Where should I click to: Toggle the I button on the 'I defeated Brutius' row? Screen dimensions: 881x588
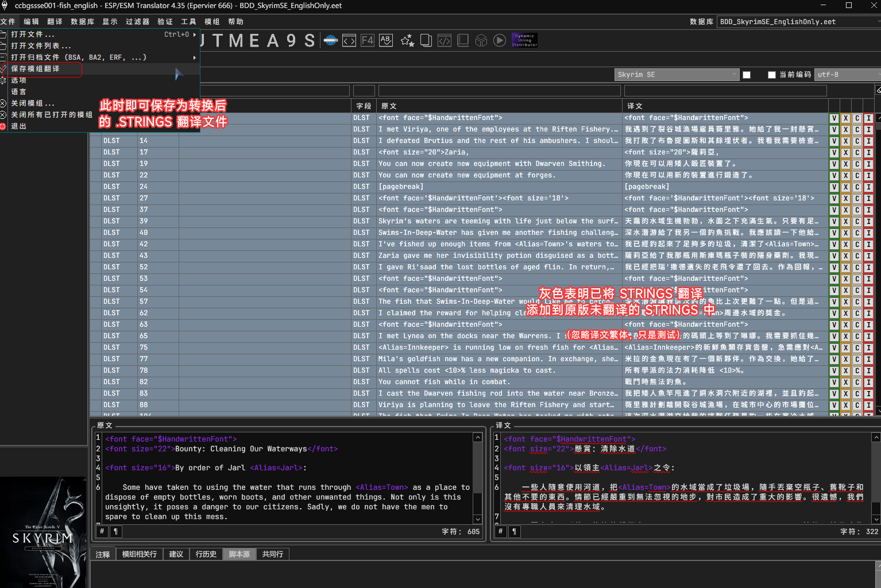(x=868, y=141)
